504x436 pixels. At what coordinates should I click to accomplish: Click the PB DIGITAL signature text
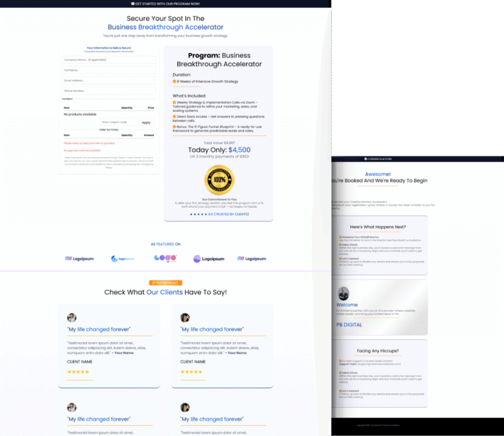(x=349, y=325)
